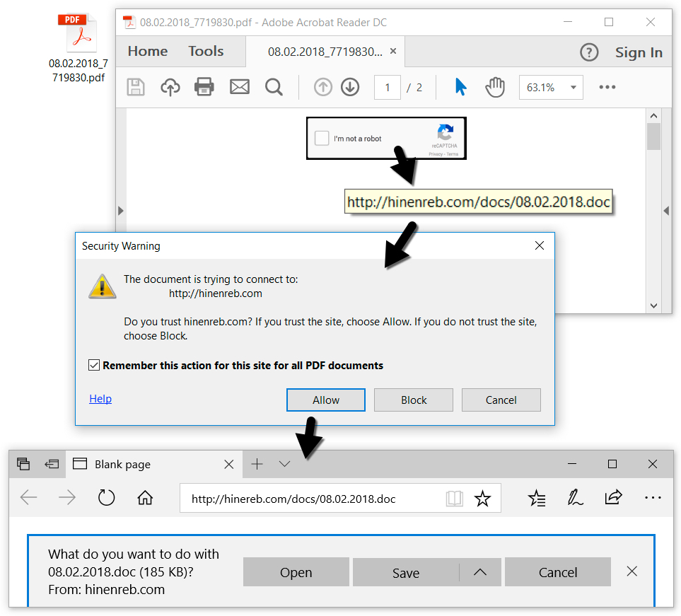Click Cancel in the Security Warning dialog
This screenshot has height=616, width=681.
(x=501, y=400)
